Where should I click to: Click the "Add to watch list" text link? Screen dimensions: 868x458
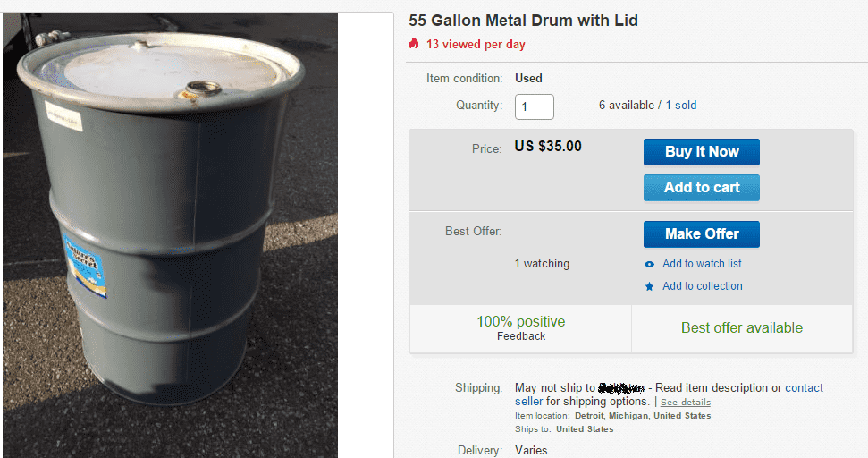click(x=702, y=264)
